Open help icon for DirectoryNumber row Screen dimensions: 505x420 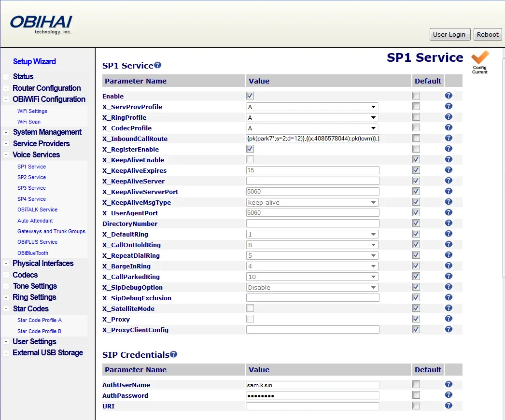click(x=449, y=223)
